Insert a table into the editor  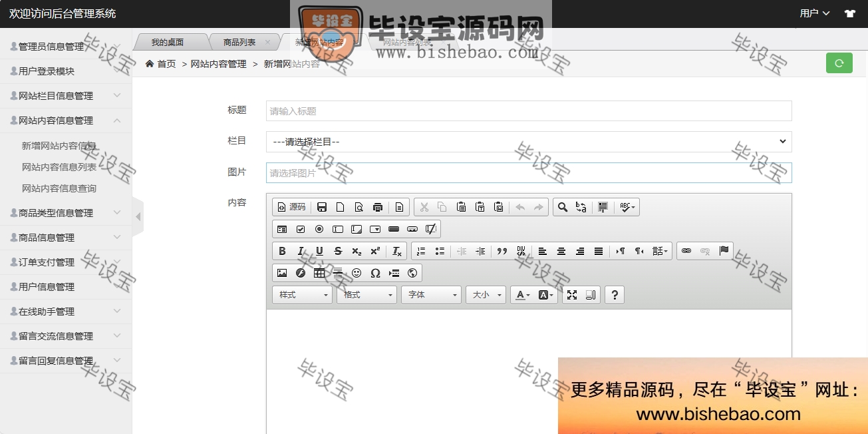319,273
